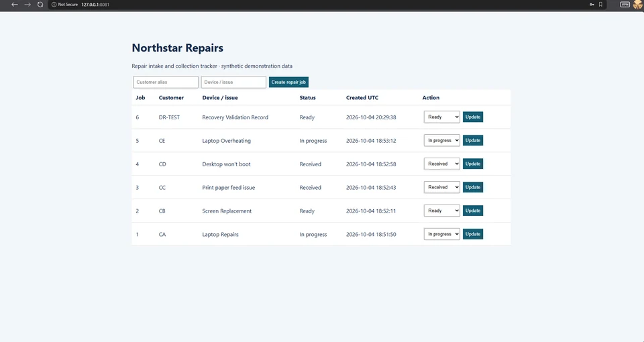Open status dropdown for Desktop won't boot
Screen dimensions: 644x342
pos(442,164)
